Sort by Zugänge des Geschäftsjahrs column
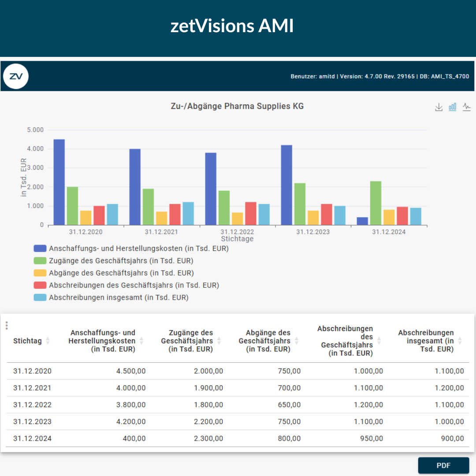This screenshot has height=476, width=476. (x=219, y=341)
